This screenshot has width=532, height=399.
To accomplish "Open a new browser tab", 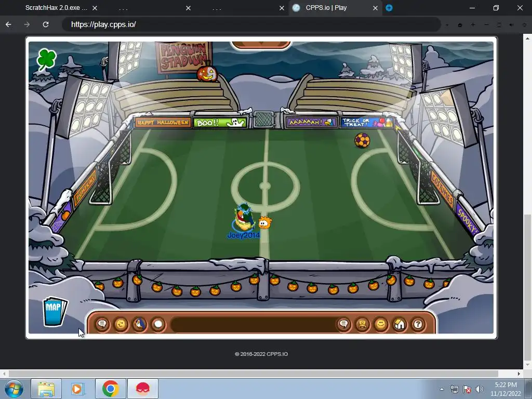I will coord(389,8).
